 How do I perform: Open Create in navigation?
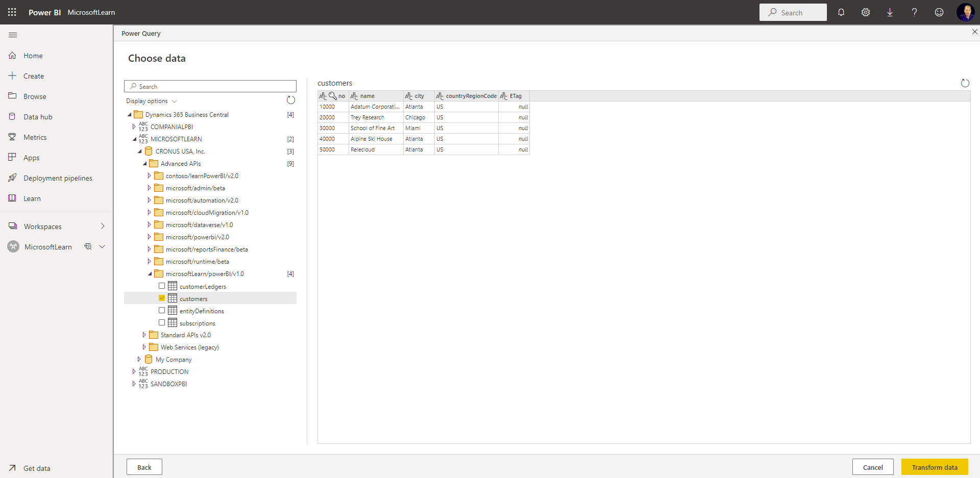(x=56, y=76)
